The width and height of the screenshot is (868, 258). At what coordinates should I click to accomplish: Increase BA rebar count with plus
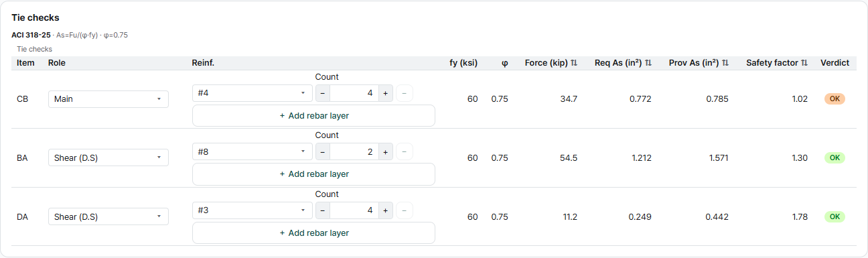click(x=385, y=152)
